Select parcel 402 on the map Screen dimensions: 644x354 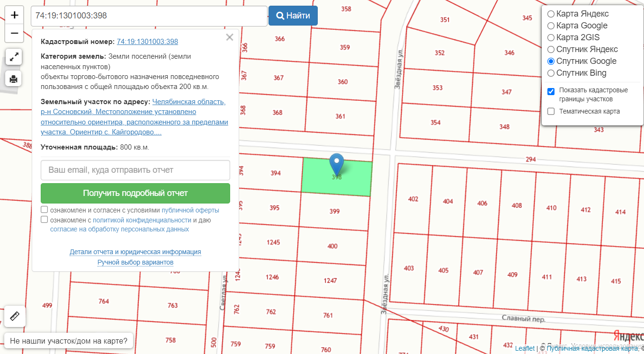(x=413, y=199)
